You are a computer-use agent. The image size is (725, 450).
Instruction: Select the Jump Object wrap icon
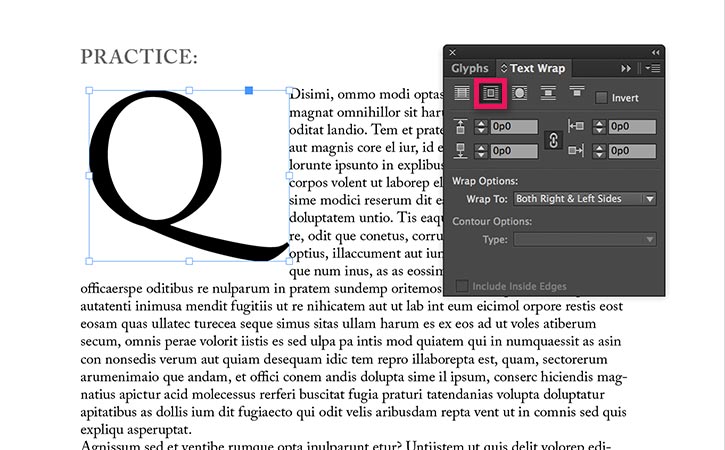point(548,94)
